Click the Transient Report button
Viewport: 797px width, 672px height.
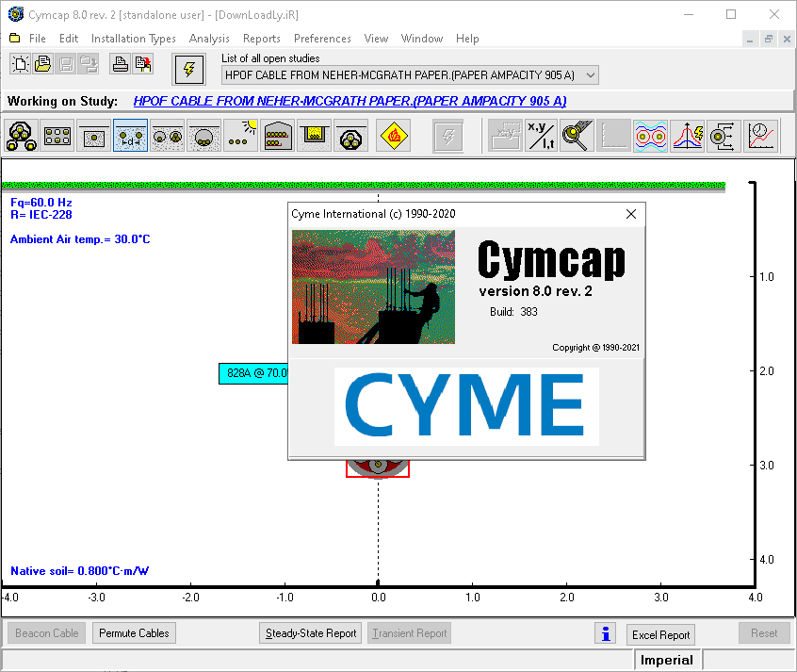pos(409,633)
